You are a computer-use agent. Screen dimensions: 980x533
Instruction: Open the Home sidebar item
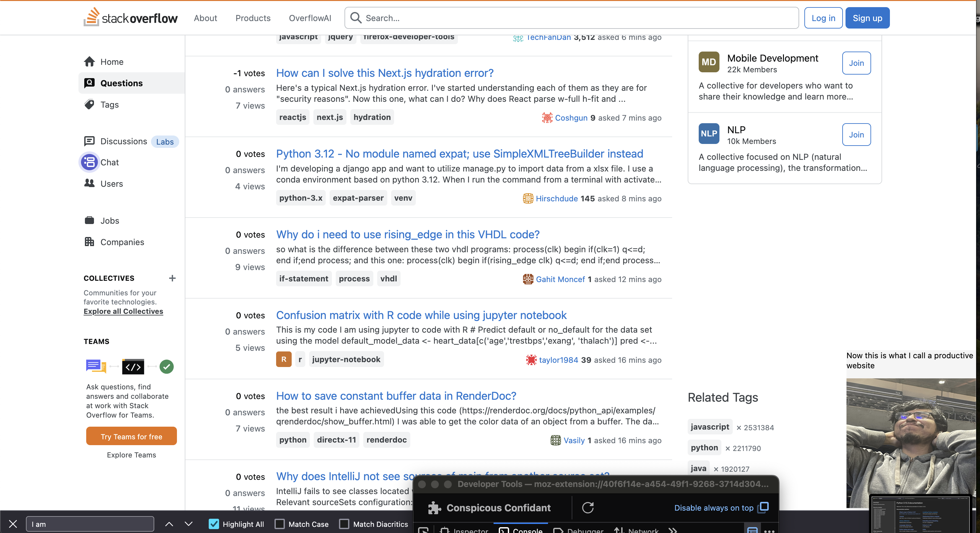(x=111, y=62)
